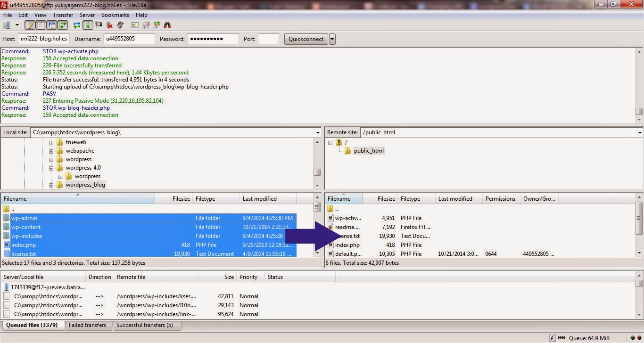Switch to the Failed transfers tab

88,325
